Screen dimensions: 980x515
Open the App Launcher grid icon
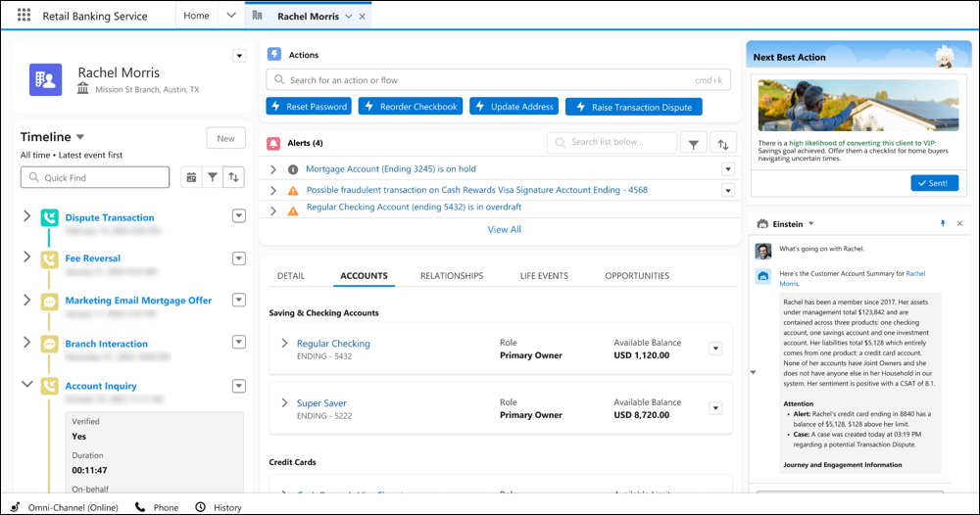click(x=24, y=15)
